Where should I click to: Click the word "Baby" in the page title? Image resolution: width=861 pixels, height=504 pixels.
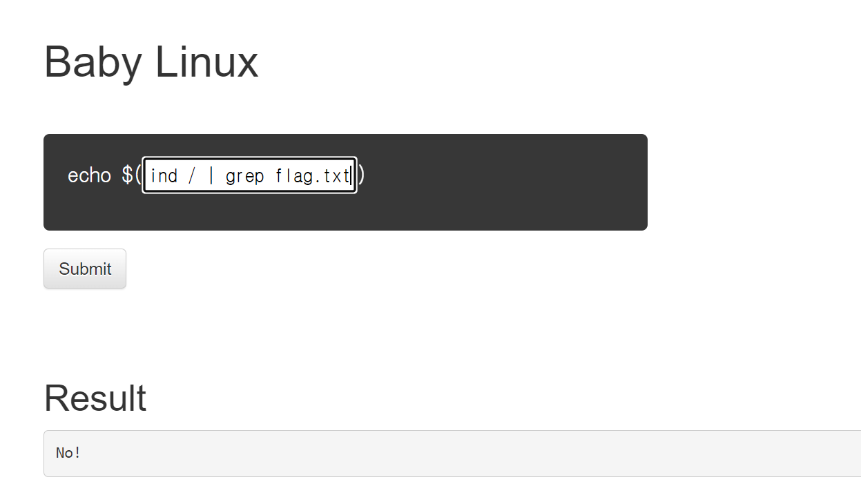[93, 62]
